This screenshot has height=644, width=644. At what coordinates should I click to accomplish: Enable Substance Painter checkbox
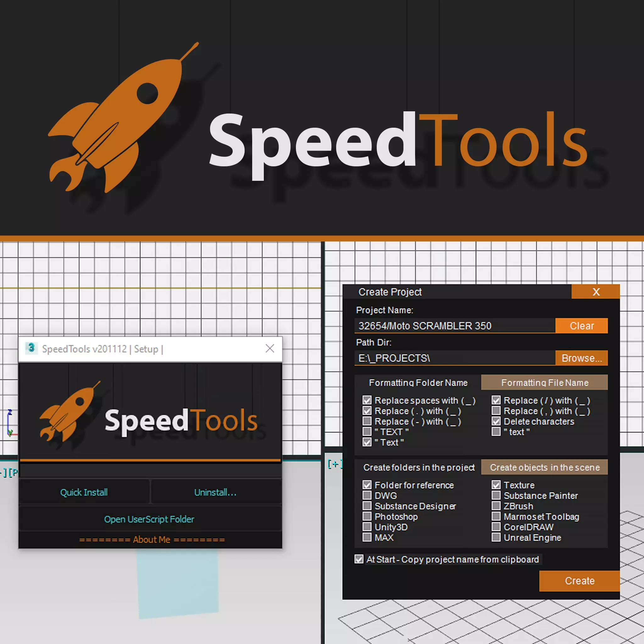pyautogui.click(x=496, y=495)
